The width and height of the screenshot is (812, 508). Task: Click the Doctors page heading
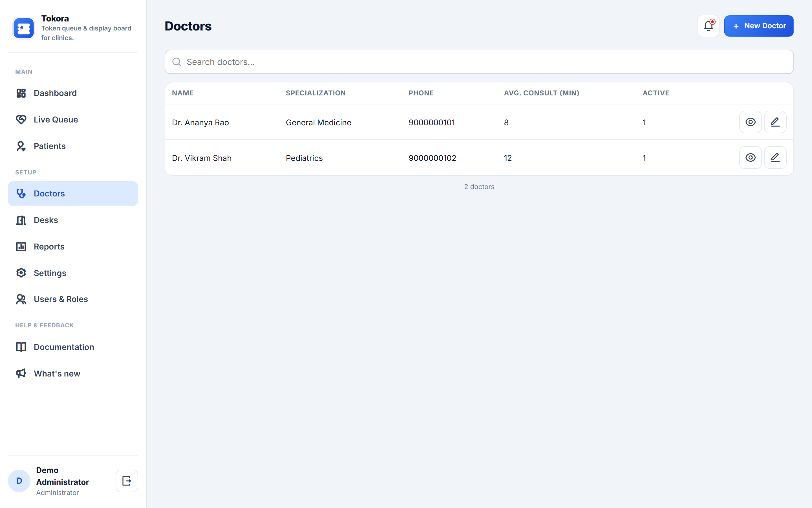point(188,26)
